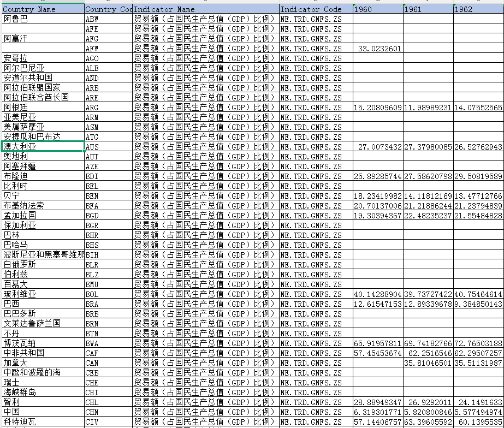Select the cell containing 澳大利亚
Screen dimensions: 504x428
pyautogui.click(x=43, y=147)
